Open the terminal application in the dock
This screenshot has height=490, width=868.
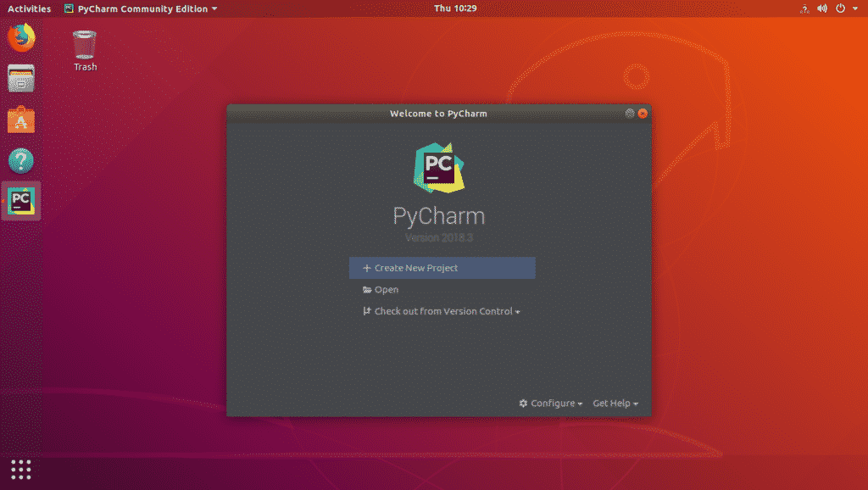pyautogui.click(x=20, y=79)
